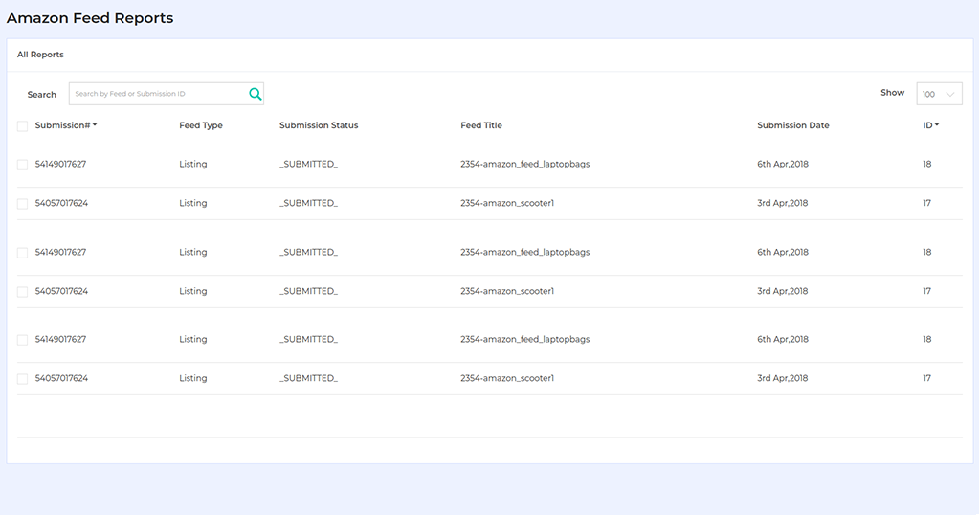Click the Amazon Feed Reports page title
Screen dimensions: 980x515
click(90, 18)
